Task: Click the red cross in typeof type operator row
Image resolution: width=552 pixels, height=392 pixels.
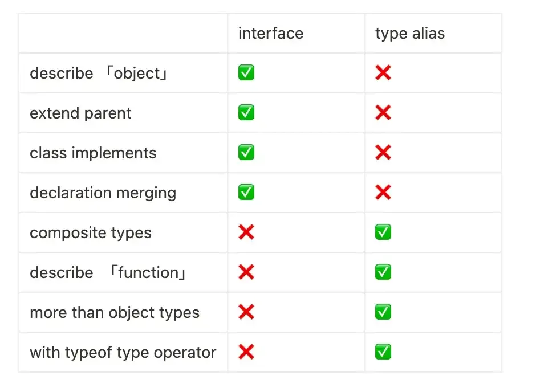Action: (x=246, y=352)
